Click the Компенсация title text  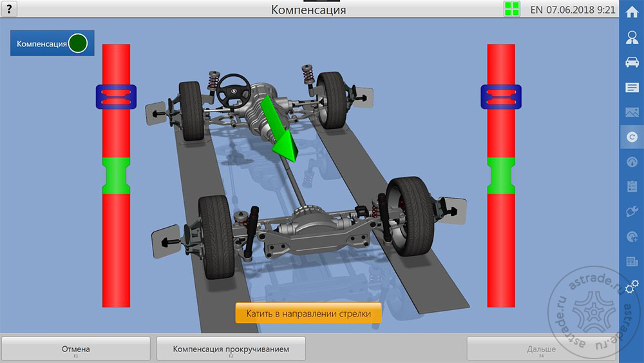tap(308, 10)
